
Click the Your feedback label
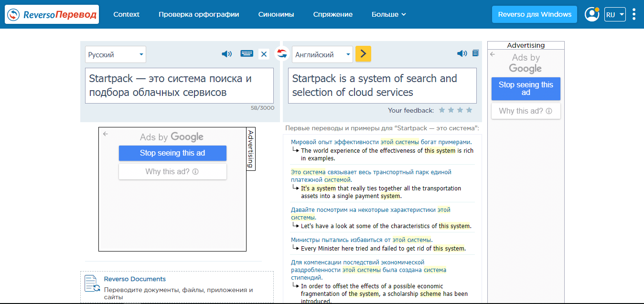tap(411, 110)
